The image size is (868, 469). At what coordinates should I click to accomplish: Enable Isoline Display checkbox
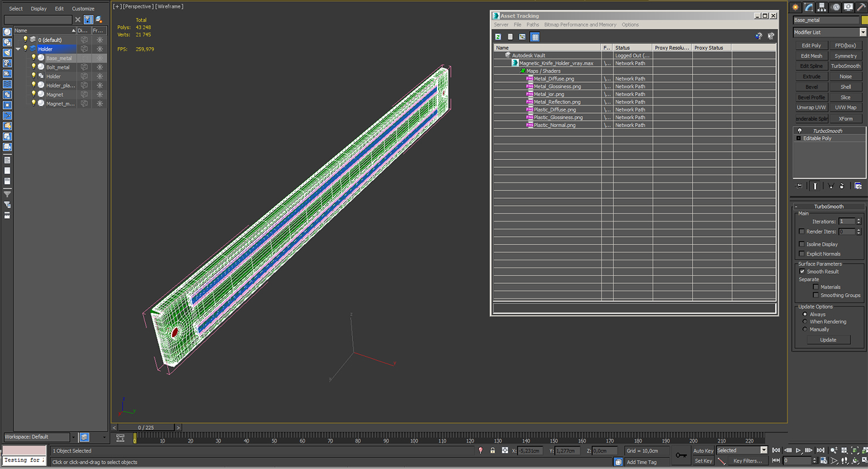coord(802,244)
